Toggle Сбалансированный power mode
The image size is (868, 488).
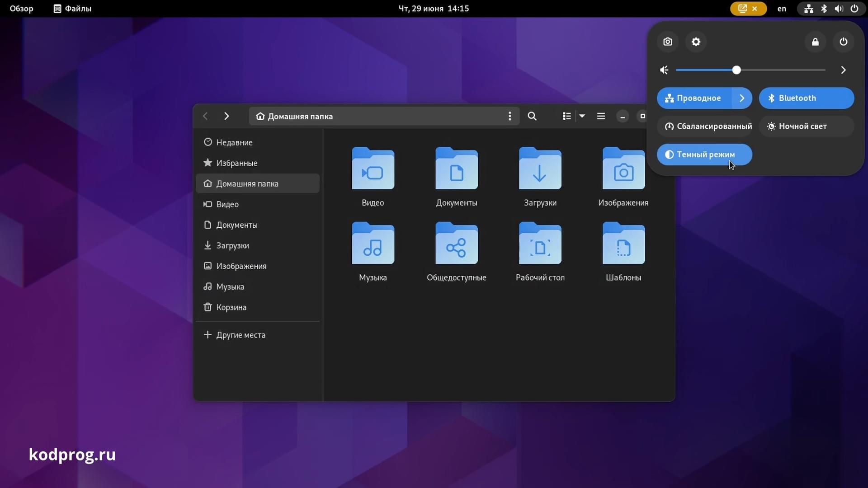(704, 126)
